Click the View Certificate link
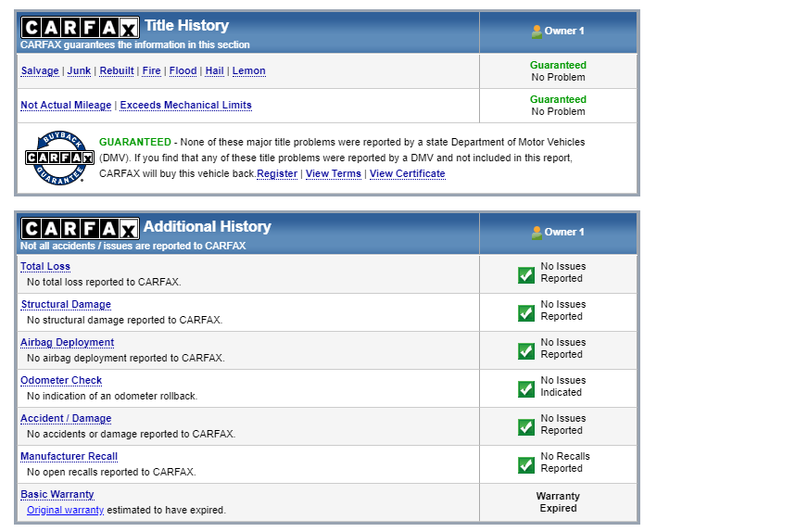Image resolution: width=808 pixels, height=532 pixels. pos(407,173)
